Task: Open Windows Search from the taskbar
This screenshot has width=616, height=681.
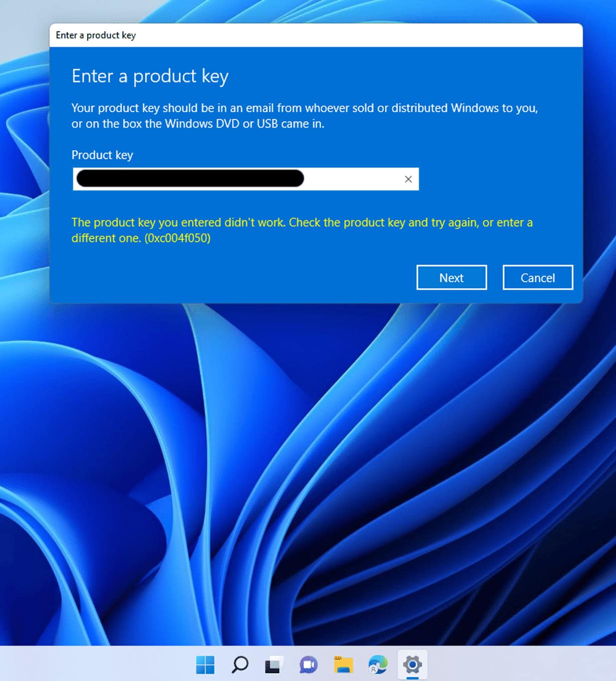Action: 239,665
